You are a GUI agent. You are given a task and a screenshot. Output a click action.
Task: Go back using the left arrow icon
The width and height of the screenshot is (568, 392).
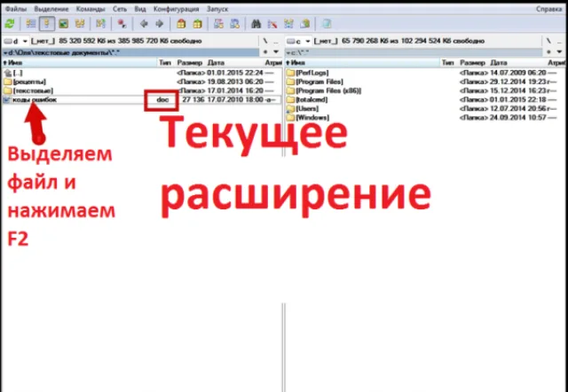click(x=144, y=24)
